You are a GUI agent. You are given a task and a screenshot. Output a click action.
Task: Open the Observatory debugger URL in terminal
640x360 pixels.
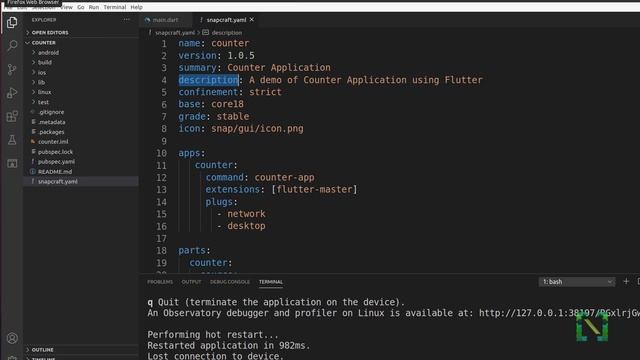(x=559, y=313)
